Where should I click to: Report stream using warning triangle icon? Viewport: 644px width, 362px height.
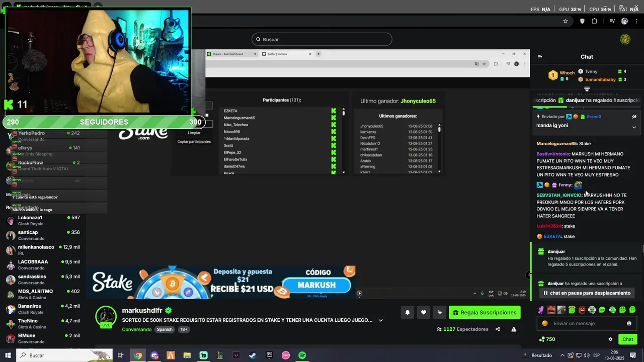[514, 329]
